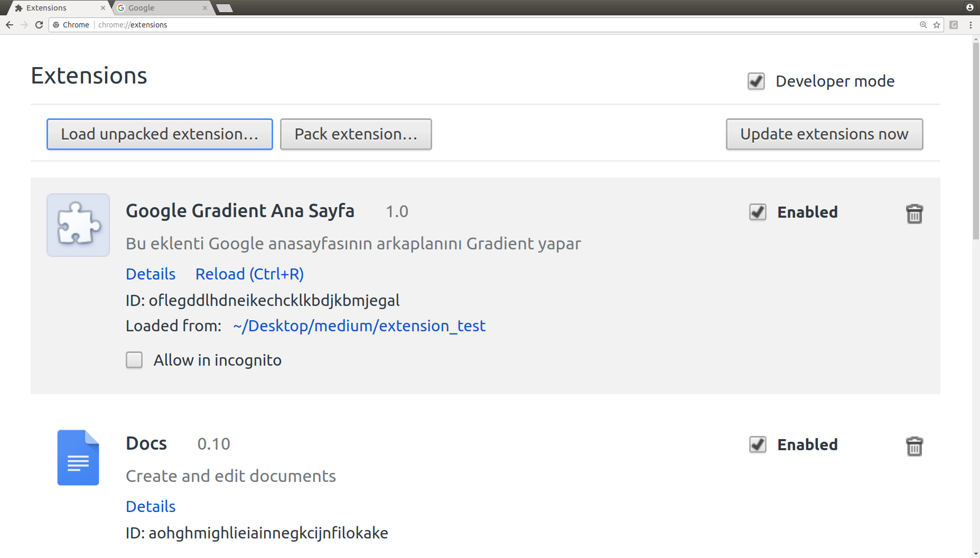980x558 pixels.
Task: Switch to the Google tab
Action: tap(161, 8)
